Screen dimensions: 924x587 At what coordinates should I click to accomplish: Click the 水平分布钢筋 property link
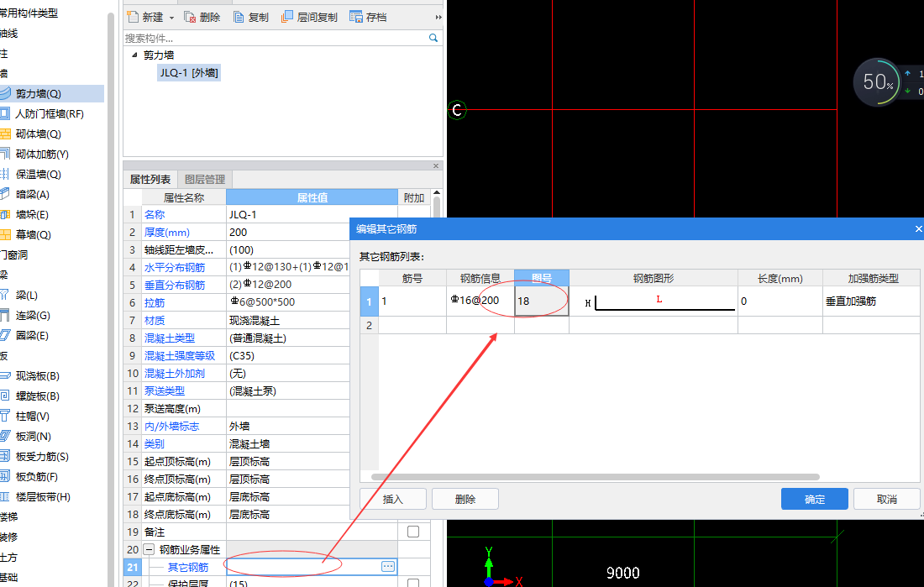175,268
